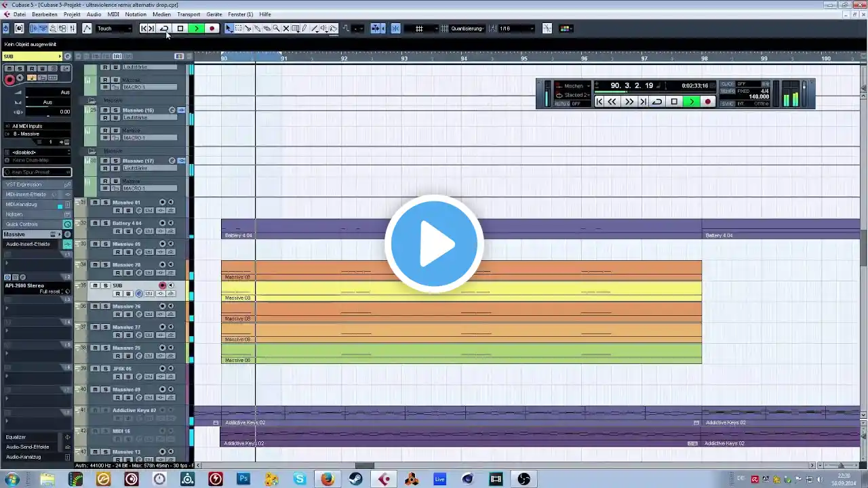Toggle the Snap button in the toolbar
This screenshot has width=868, height=488.
[395, 28]
